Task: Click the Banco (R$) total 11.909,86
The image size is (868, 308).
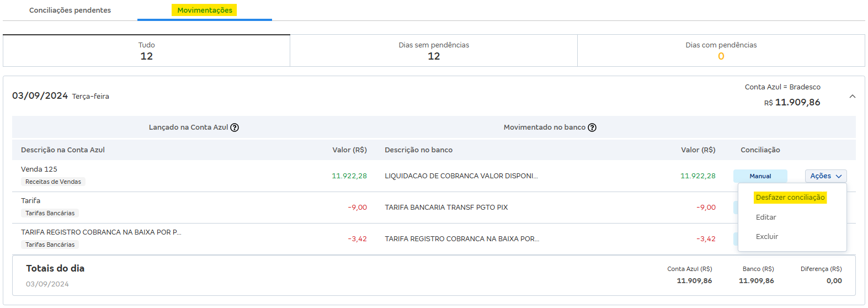Action: [757, 281]
